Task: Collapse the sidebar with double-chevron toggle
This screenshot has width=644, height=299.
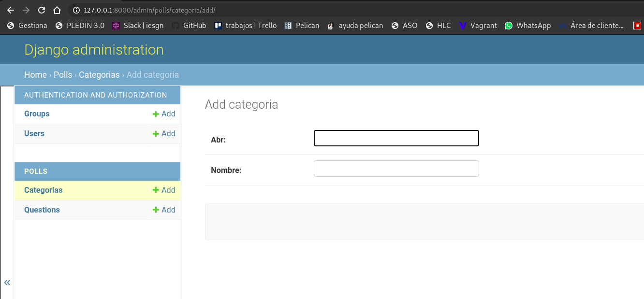Action: [7, 283]
